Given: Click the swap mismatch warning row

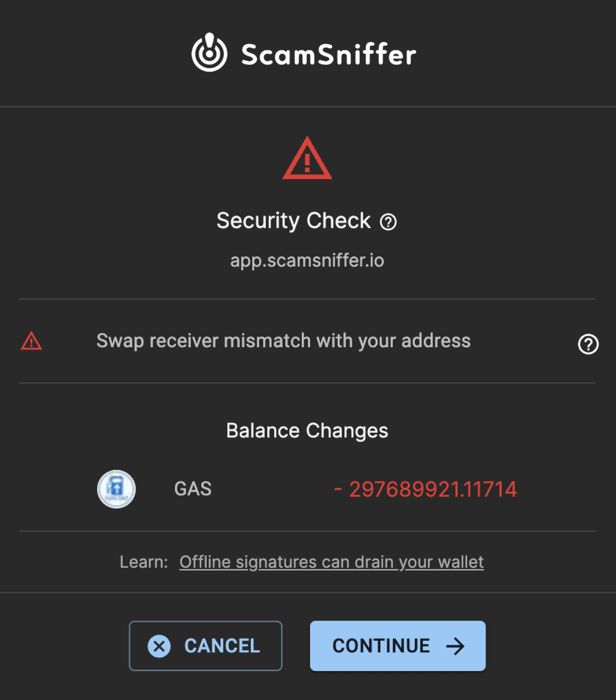Looking at the screenshot, I should (307, 341).
